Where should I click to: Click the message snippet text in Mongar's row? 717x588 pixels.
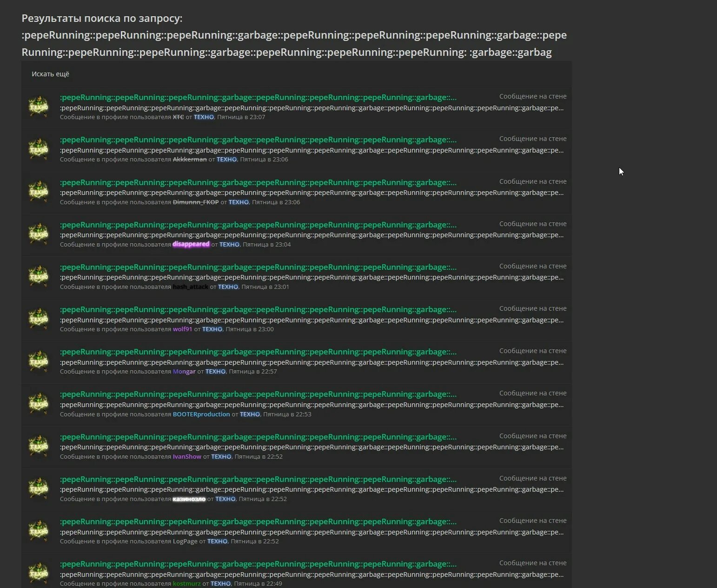[x=312, y=362]
